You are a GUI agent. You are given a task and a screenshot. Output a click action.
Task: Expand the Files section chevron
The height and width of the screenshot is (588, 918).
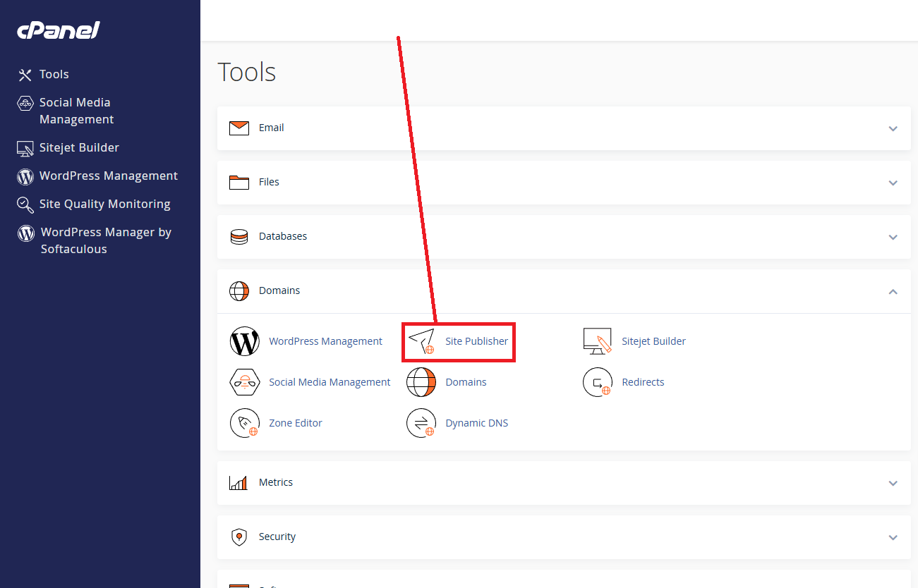(893, 183)
